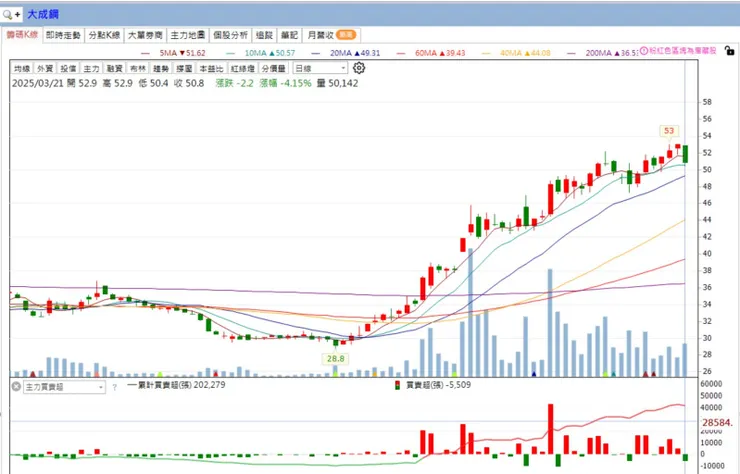Click the magnifier search icon beside 大成鋼

(x=7, y=15)
